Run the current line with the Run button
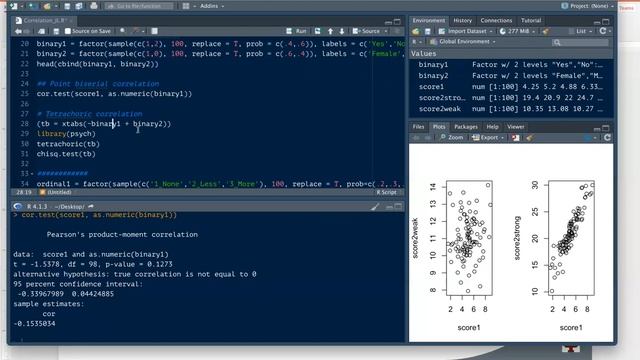Image resolution: width=640 pixels, height=360 pixels. (297, 31)
